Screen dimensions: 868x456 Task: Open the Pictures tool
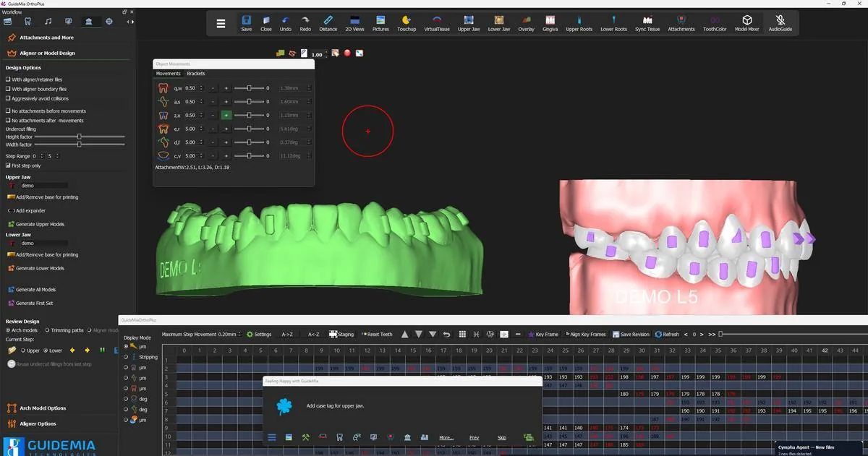click(380, 23)
